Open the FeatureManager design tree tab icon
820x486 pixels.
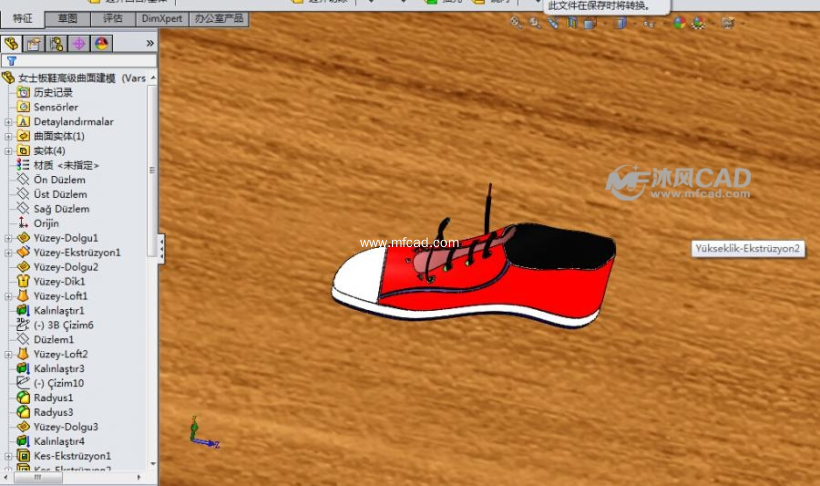[x=12, y=43]
